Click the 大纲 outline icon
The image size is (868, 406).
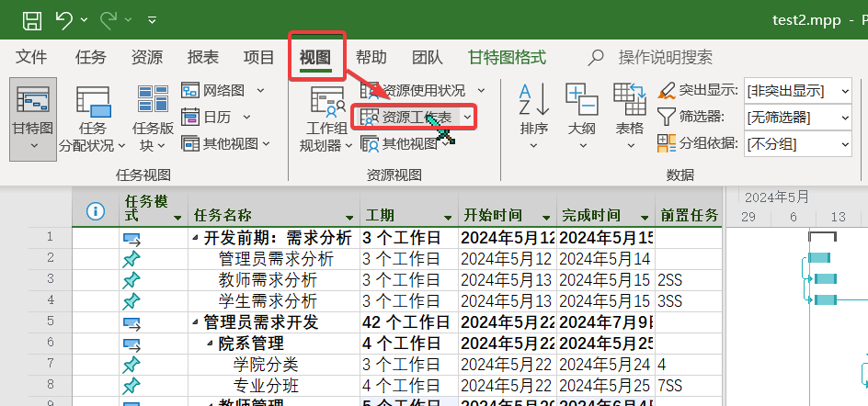coord(581,99)
